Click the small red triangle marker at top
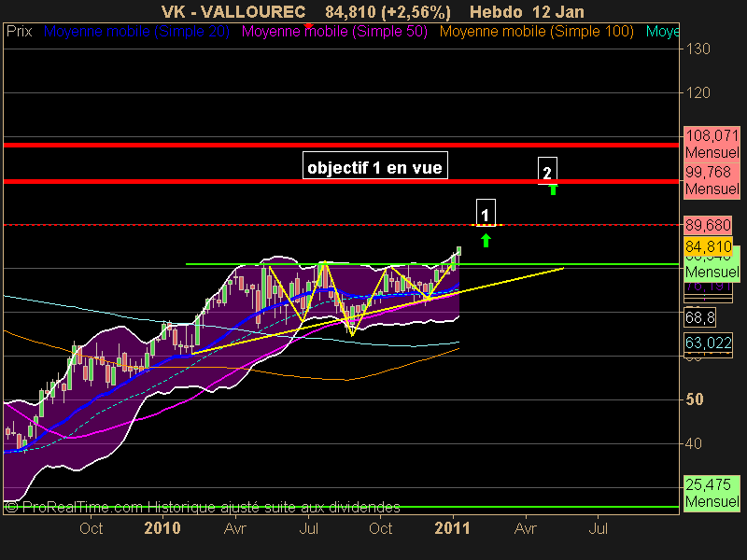The width and height of the screenshot is (747, 560). pyautogui.click(x=309, y=26)
